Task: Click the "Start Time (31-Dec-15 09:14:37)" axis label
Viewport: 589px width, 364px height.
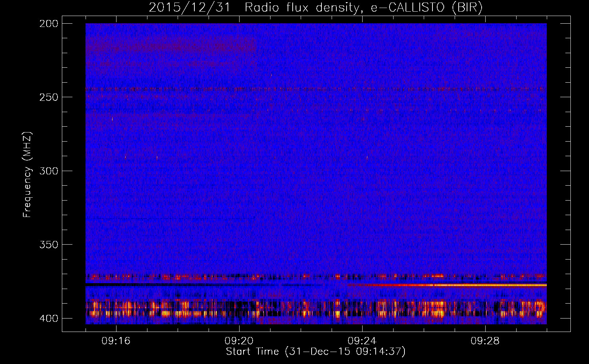Action: click(316, 352)
